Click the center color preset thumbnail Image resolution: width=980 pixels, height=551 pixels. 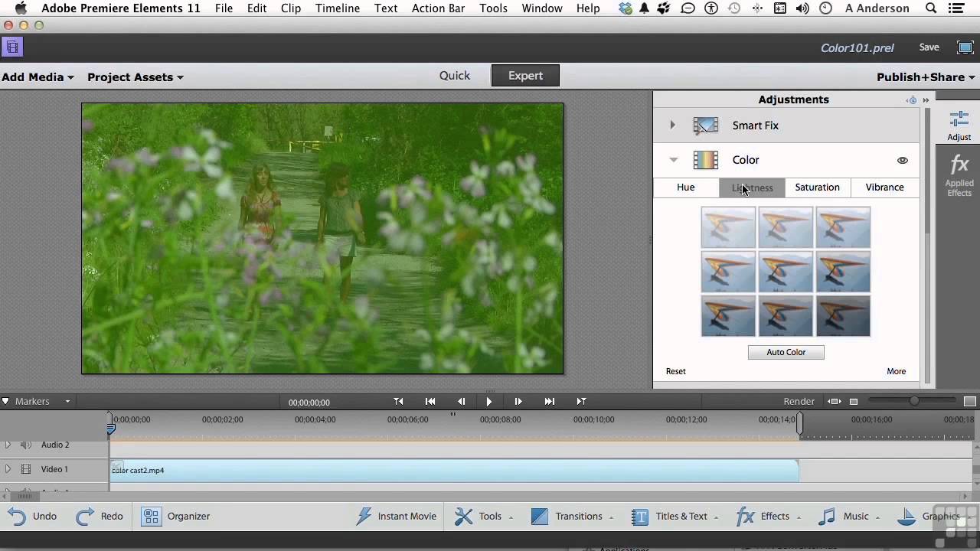click(786, 272)
